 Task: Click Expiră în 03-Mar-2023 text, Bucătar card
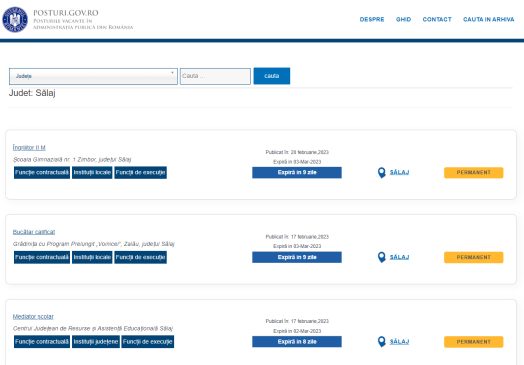point(297,246)
